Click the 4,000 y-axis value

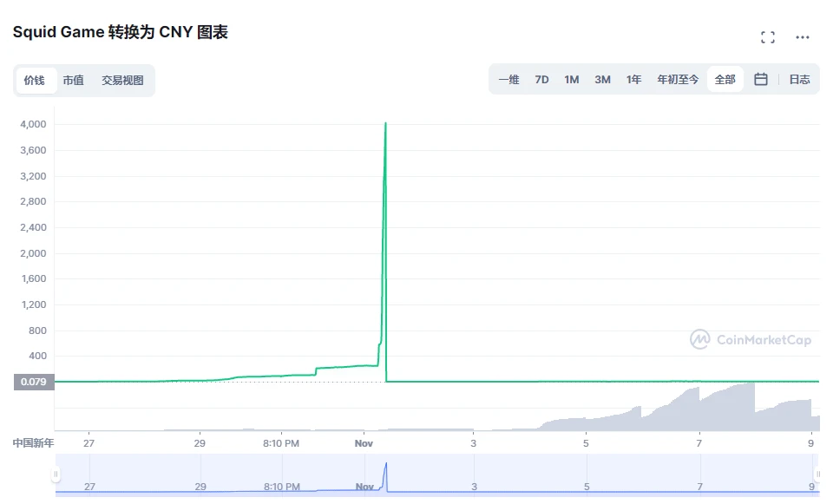[33, 124]
